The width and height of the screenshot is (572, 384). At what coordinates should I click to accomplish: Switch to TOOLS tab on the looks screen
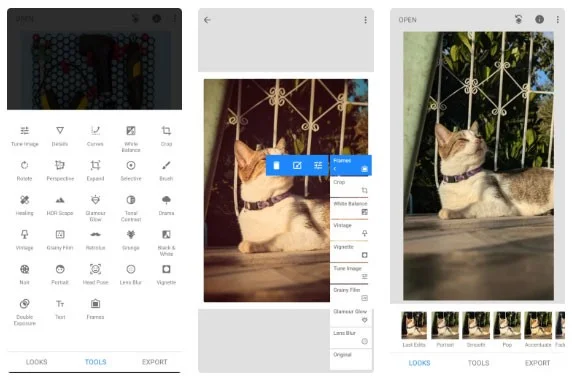(x=478, y=363)
